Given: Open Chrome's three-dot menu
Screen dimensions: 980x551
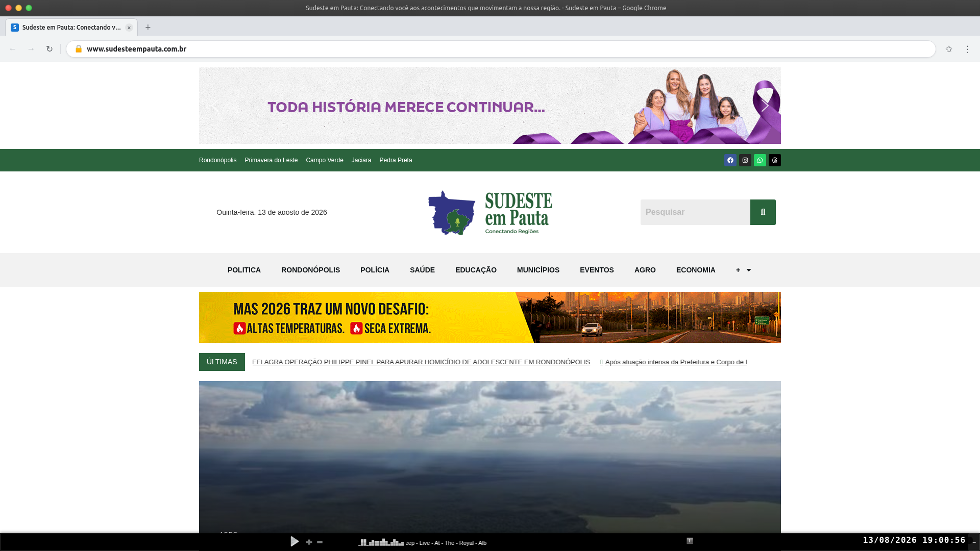Looking at the screenshot, I should point(967,49).
